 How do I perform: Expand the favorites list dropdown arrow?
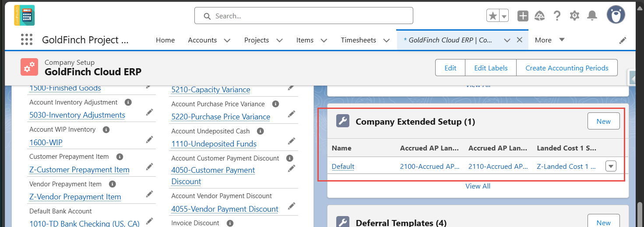pos(504,16)
